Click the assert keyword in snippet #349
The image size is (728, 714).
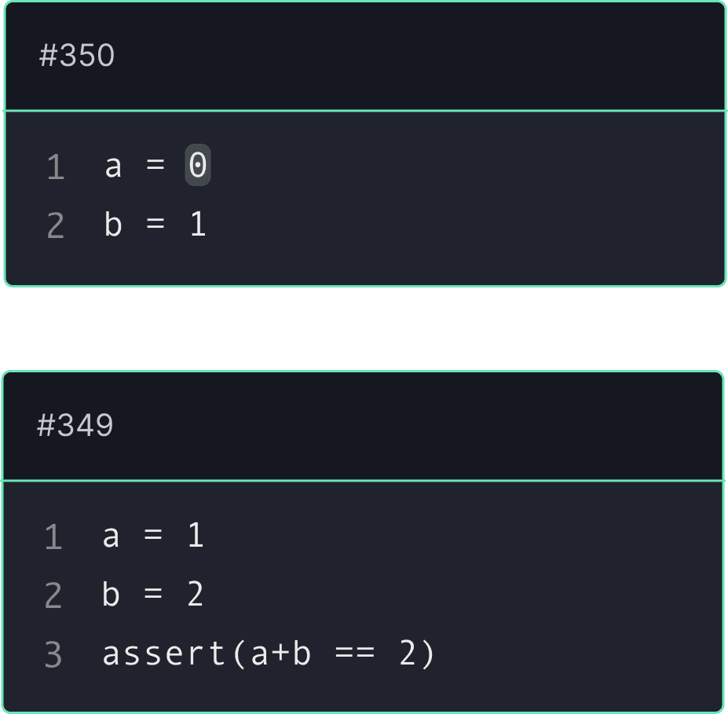[x=164, y=654]
